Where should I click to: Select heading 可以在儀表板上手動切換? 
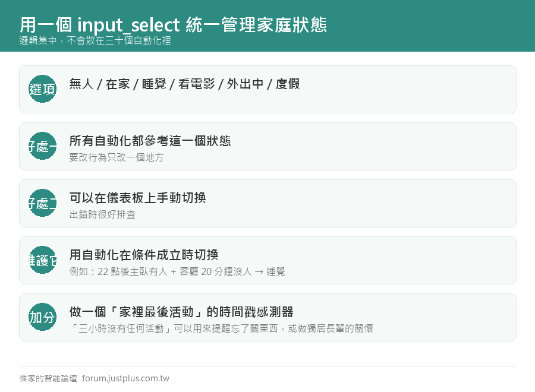(x=137, y=198)
